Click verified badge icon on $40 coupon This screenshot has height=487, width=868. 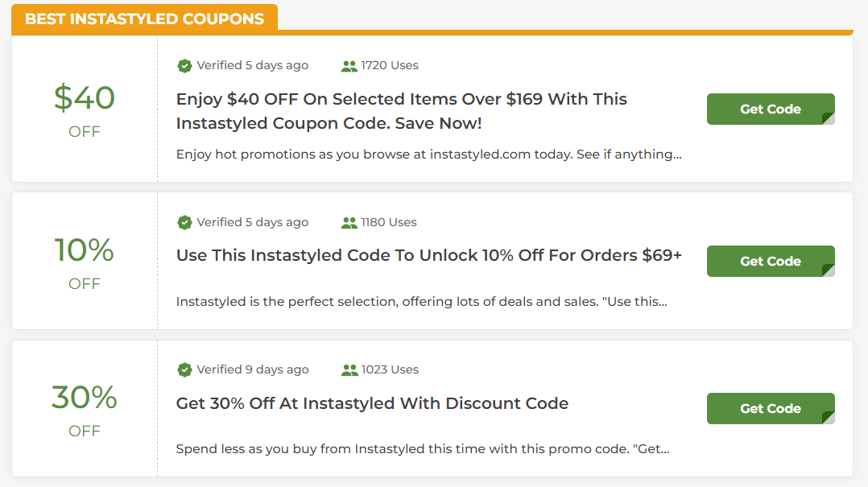pyautogui.click(x=184, y=66)
